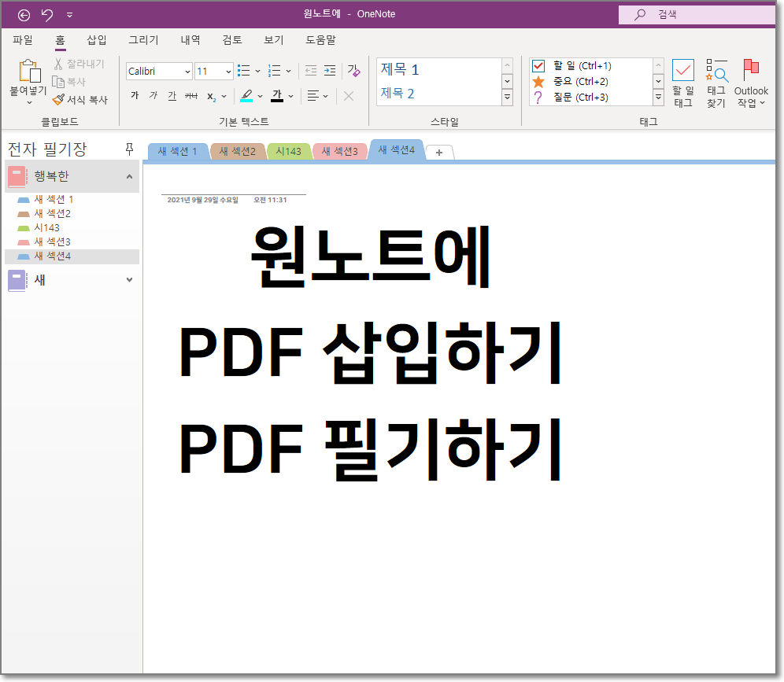This screenshot has height=682, width=784.
Task: Open Quick Access Toolbar customize arrow
Action: pyautogui.click(x=69, y=15)
